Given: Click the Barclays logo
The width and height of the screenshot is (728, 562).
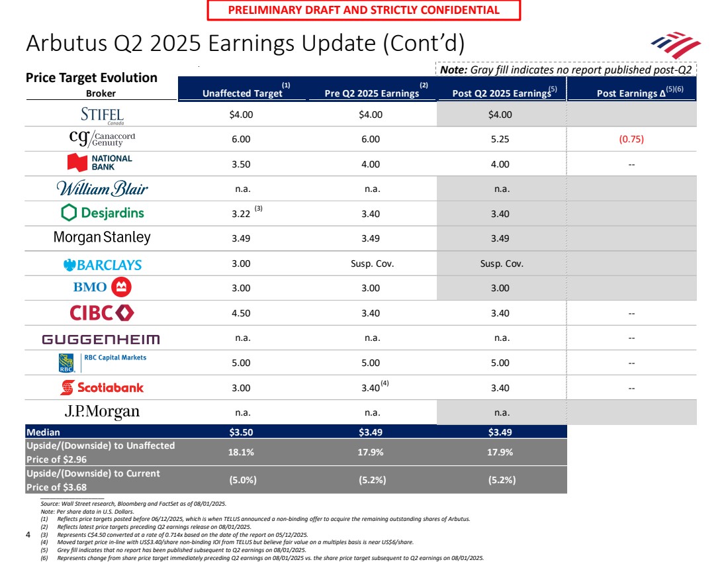Looking at the screenshot, I should click(x=103, y=265).
